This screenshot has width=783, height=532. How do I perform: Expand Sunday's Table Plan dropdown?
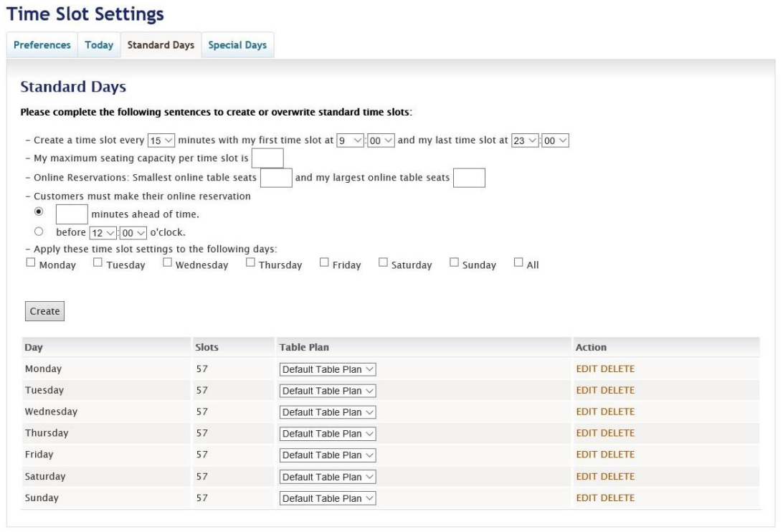click(x=327, y=499)
